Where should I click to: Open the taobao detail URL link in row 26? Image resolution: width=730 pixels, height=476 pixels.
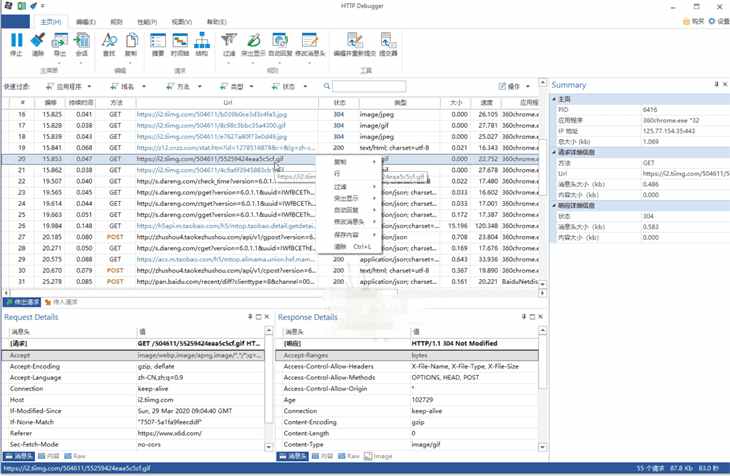[226, 226]
